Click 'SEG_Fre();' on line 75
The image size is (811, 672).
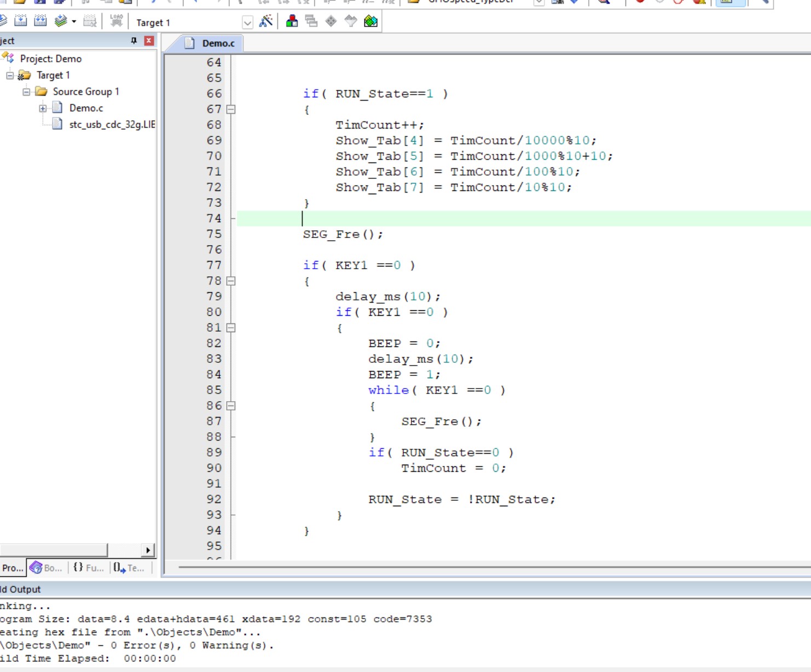343,234
